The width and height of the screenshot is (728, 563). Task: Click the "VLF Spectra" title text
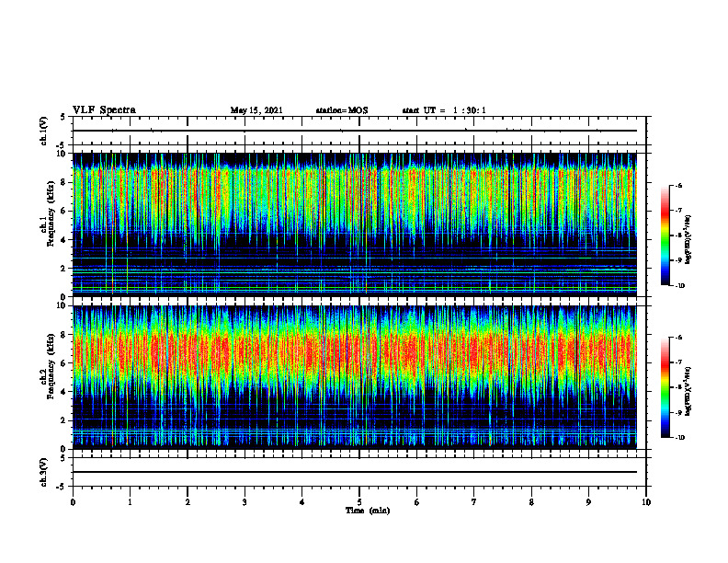104,110
